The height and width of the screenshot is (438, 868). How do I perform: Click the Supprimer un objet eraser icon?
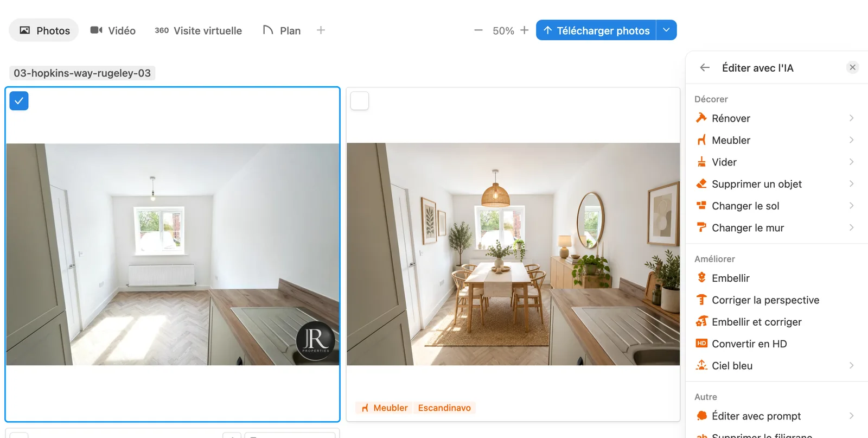(701, 183)
